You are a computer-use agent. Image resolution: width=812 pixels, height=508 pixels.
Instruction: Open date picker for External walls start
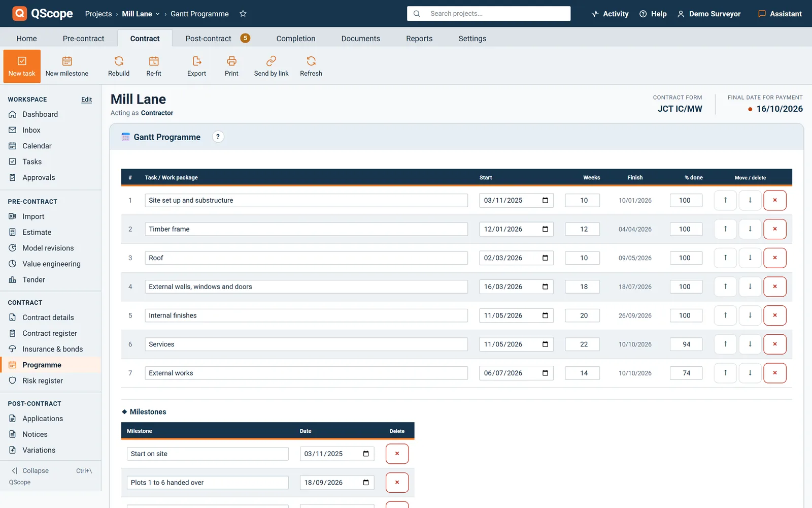coord(545,287)
